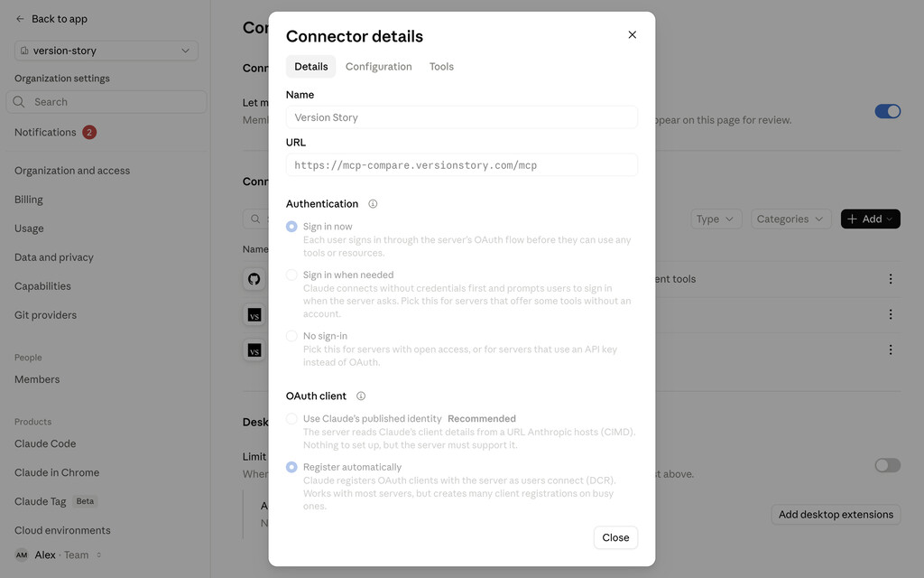Open Git providers settings
The image size is (924, 578).
(x=45, y=315)
